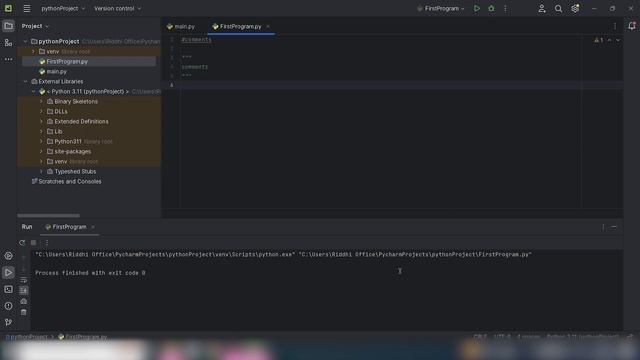Rerun FirstProgram from Run toolbar
The image size is (640, 360).
point(22,243)
